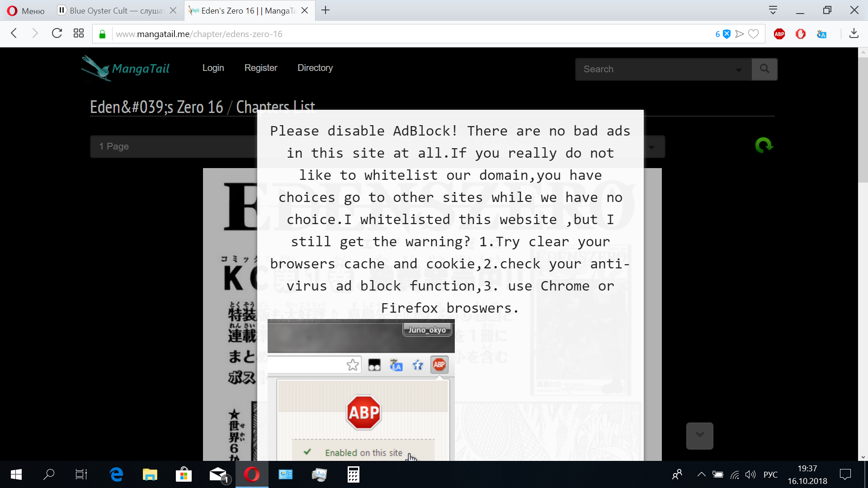Open Calculator from taskbar
The height and width of the screenshot is (488, 868).
pos(354,474)
